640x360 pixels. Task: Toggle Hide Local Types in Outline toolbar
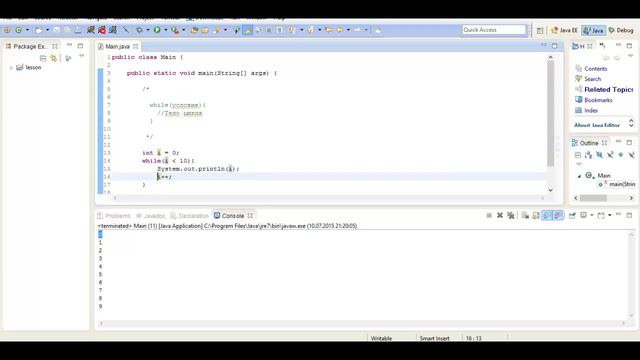point(631,155)
